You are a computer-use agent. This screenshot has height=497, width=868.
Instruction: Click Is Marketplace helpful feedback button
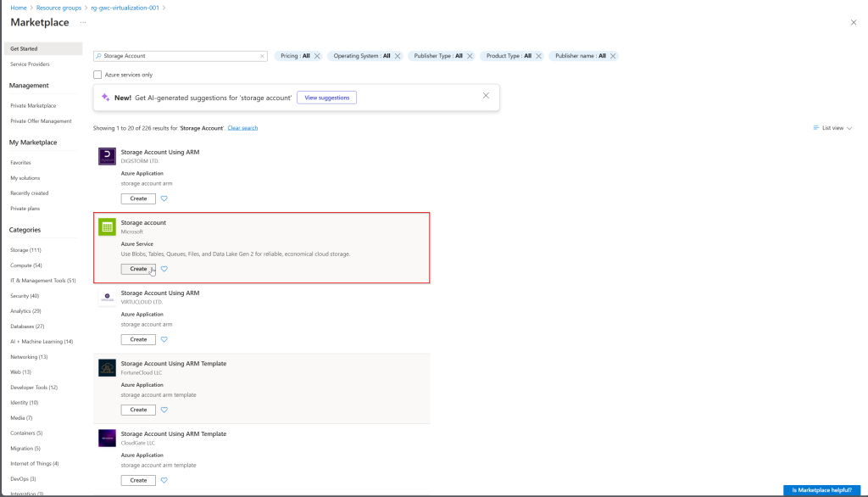(821, 490)
